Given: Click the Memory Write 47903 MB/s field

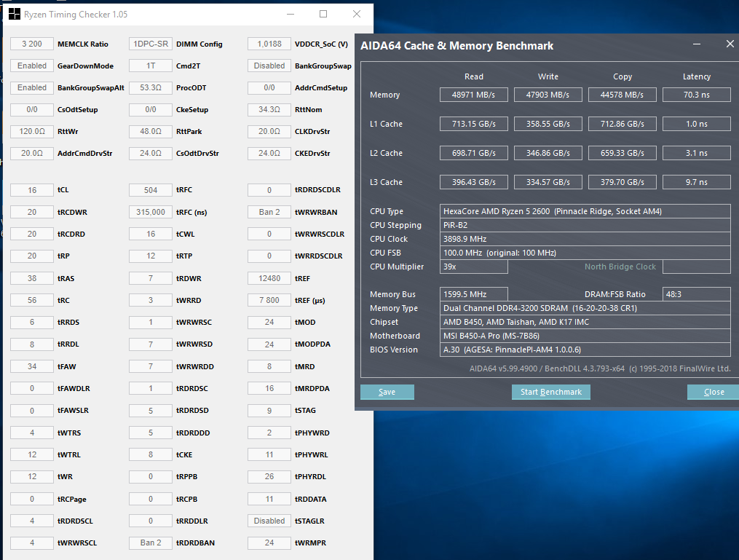Looking at the screenshot, I should 548,95.
